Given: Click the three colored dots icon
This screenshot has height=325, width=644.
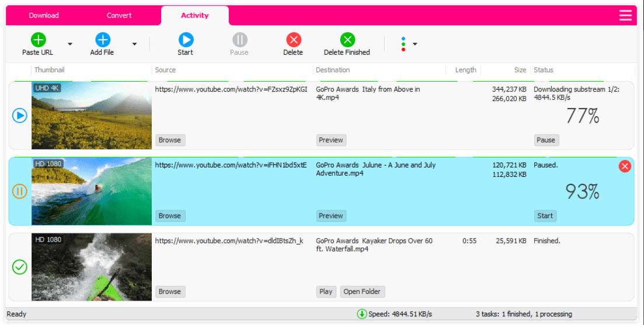Looking at the screenshot, I should pyautogui.click(x=403, y=44).
